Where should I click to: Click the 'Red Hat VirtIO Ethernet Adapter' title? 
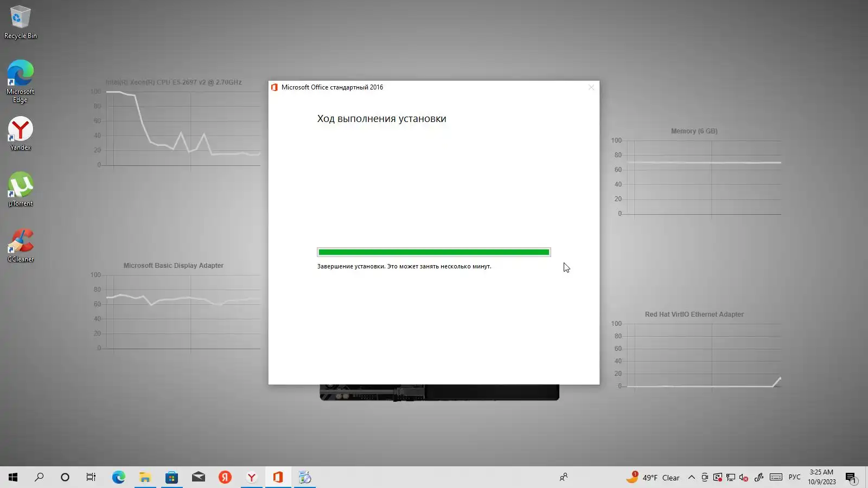(x=694, y=314)
